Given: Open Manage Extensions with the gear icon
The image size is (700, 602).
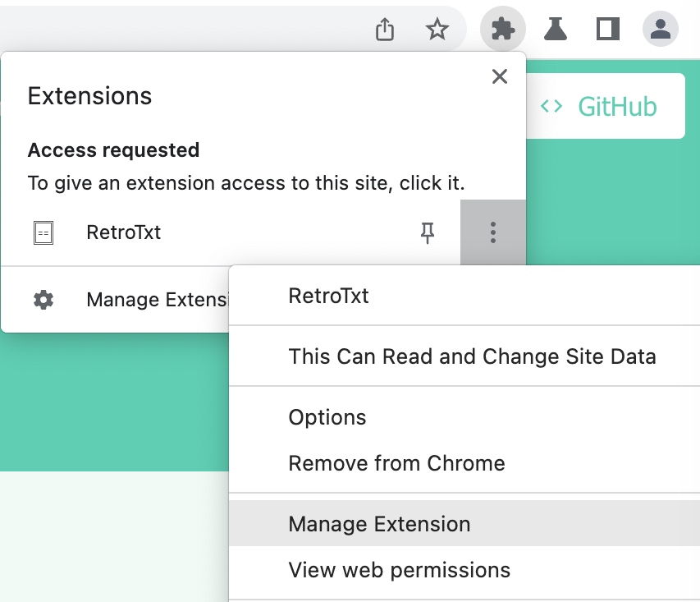Looking at the screenshot, I should pyautogui.click(x=43, y=300).
